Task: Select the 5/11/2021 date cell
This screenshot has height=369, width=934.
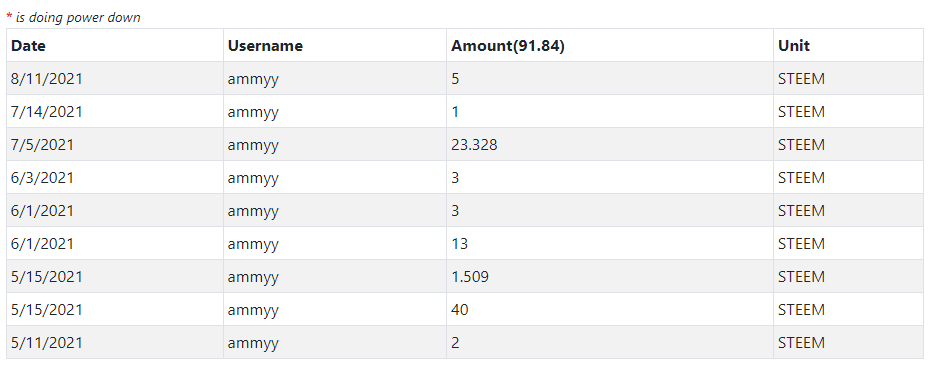Action: click(115, 343)
